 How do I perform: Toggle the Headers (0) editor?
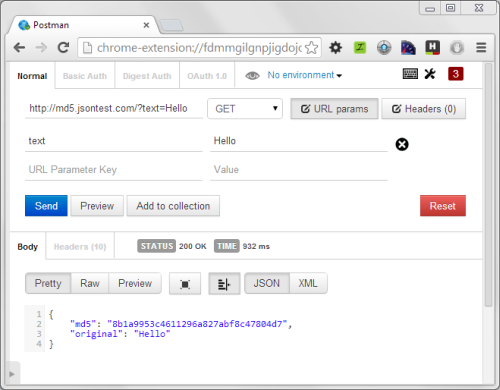point(424,109)
